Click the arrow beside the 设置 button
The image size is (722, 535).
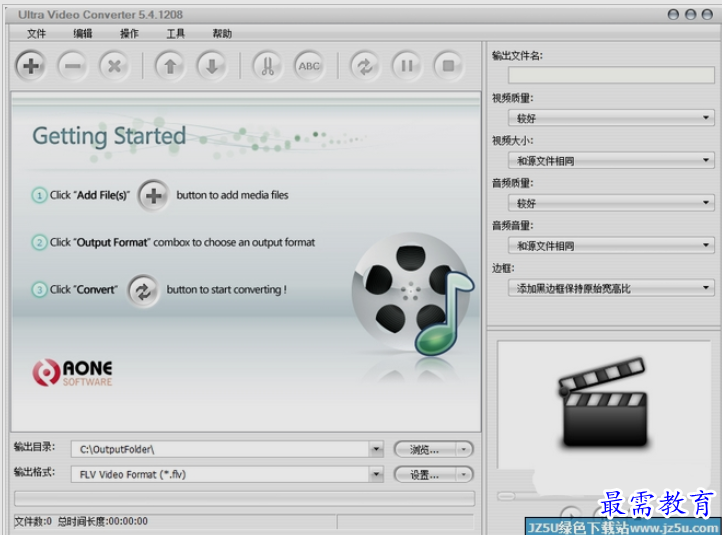coord(464,474)
